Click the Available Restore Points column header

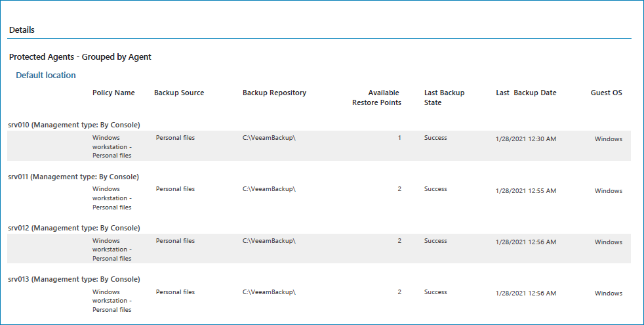click(376, 98)
